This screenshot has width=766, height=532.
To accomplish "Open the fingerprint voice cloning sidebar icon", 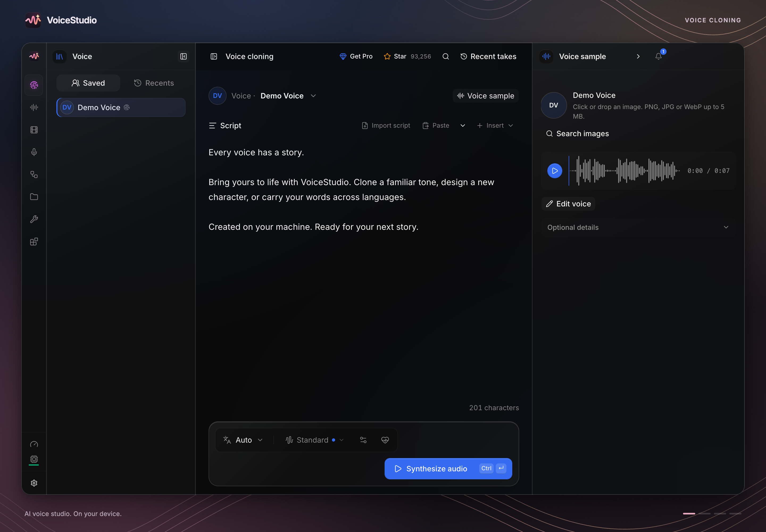I will pos(34,85).
